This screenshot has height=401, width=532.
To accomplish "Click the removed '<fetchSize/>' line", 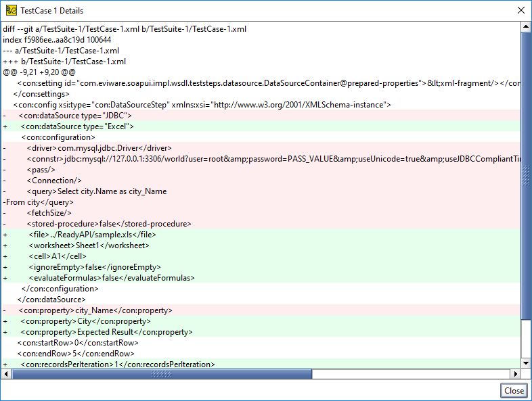I will [261, 213].
